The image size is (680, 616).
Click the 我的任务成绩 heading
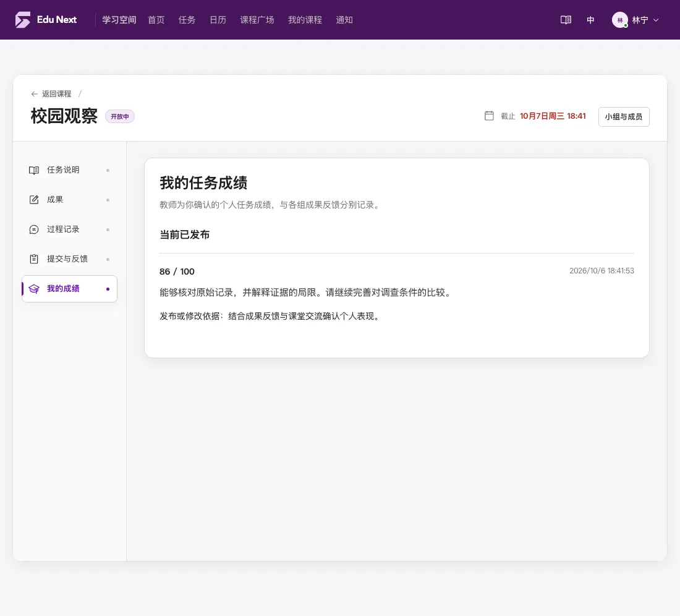point(203,182)
